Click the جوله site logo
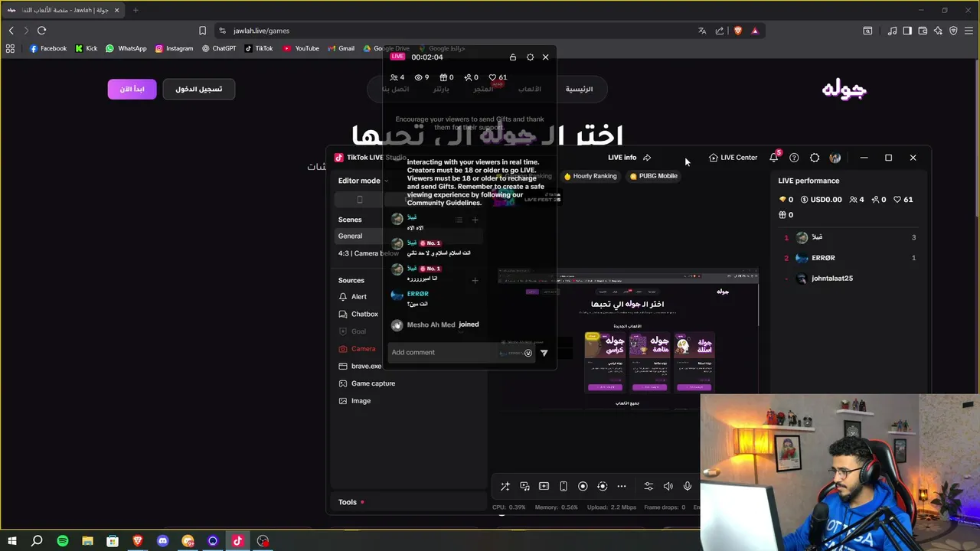This screenshot has height=551, width=980. [844, 90]
